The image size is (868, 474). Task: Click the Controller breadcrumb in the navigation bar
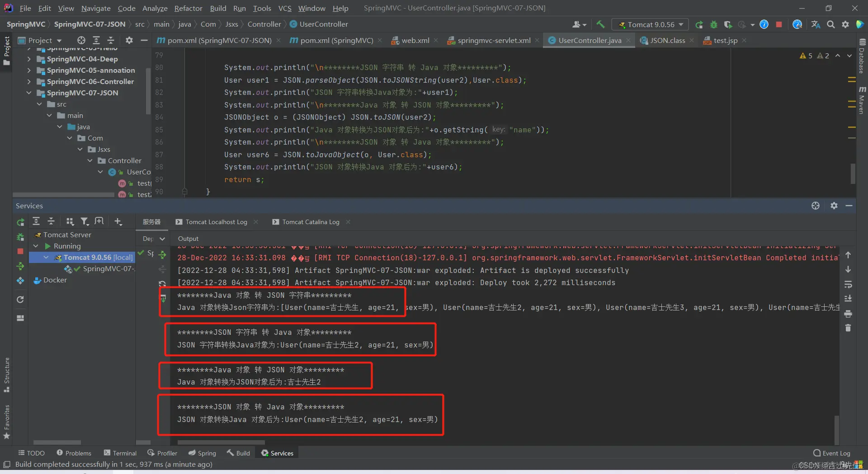(x=264, y=24)
